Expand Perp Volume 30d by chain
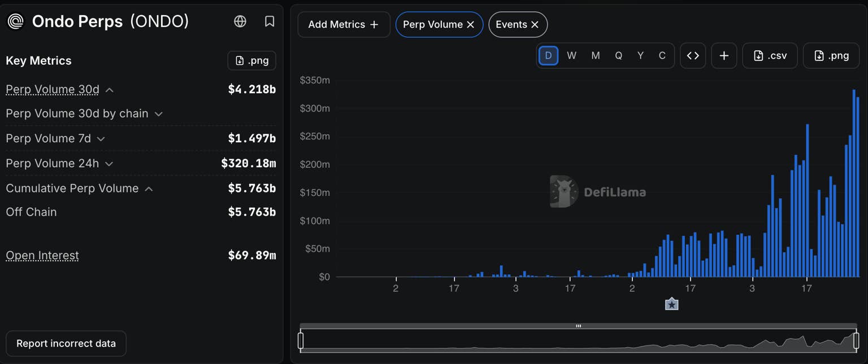 [159, 114]
